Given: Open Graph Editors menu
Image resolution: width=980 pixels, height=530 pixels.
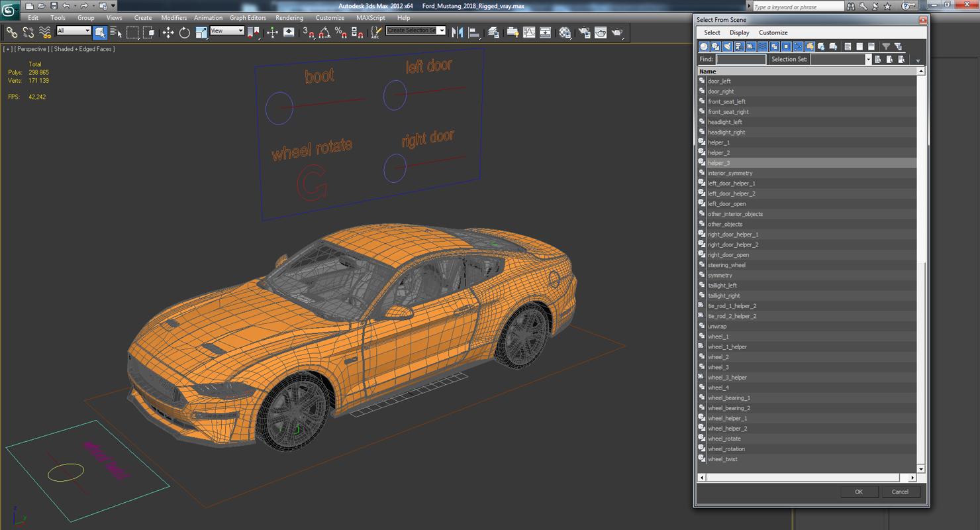Looking at the screenshot, I should (248, 18).
